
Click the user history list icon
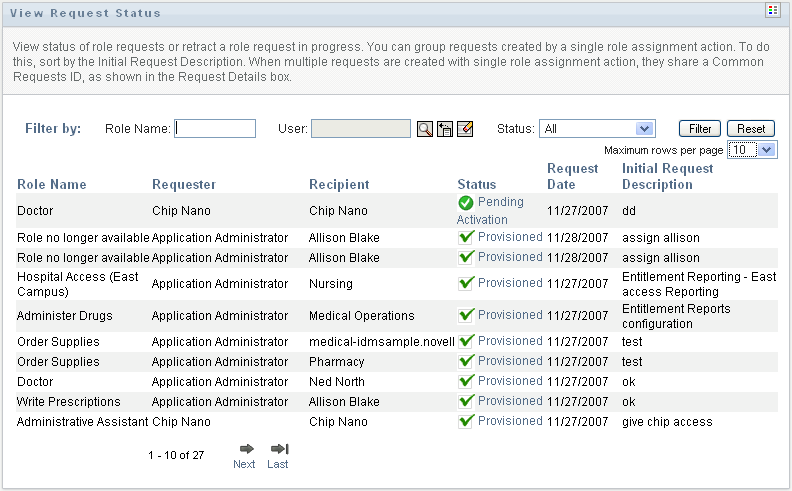click(x=445, y=129)
